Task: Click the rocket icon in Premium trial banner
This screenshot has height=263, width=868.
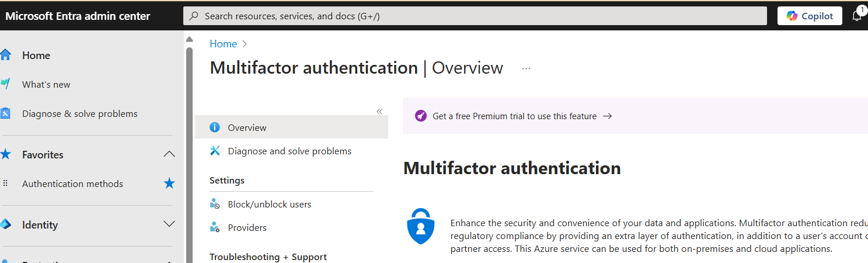Action: pyautogui.click(x=421, y=116)
